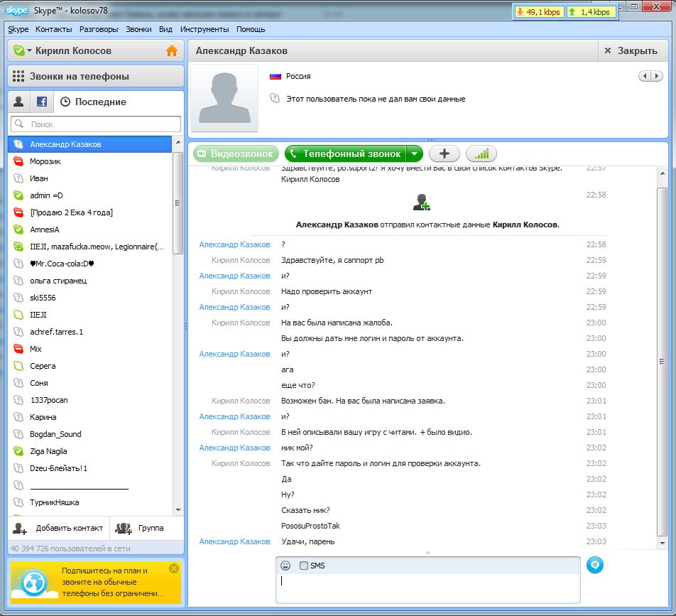Select contact Серега
The image size is (676, 616).
point(89,366)
